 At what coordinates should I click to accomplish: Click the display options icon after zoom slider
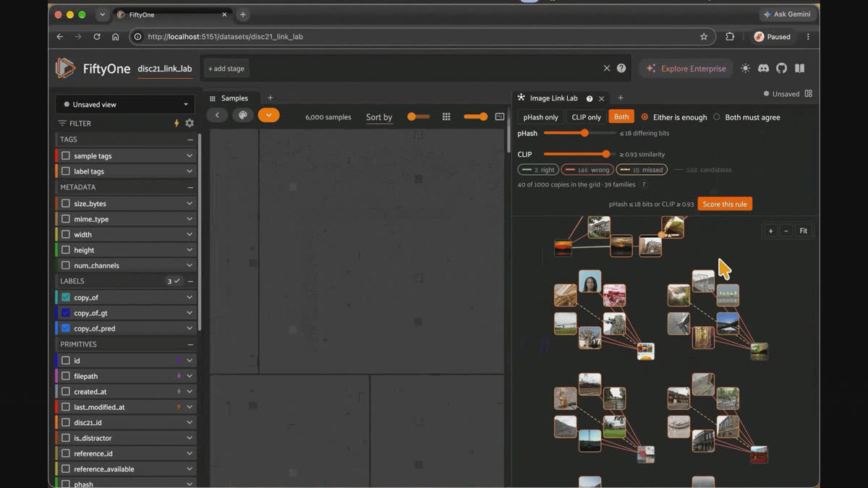(x=499, y=116)
